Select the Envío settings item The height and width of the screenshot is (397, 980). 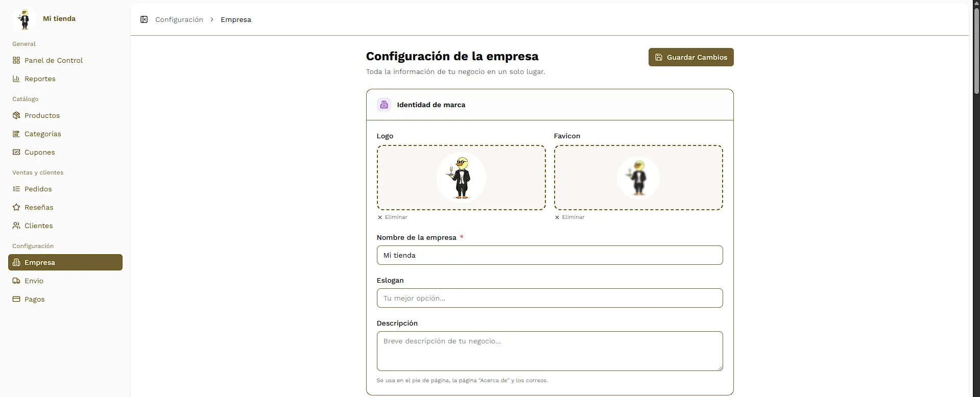click(x=65, y=281)
